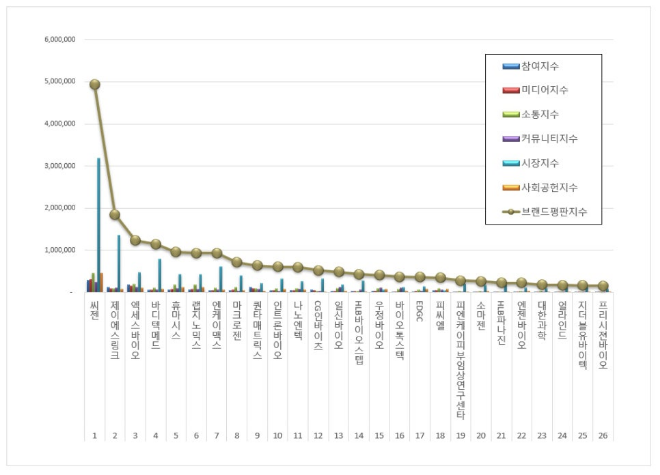The image size is (660, 475).
Task: Select the 바디텍메드 category axis label
Action: tap(156, 323)
